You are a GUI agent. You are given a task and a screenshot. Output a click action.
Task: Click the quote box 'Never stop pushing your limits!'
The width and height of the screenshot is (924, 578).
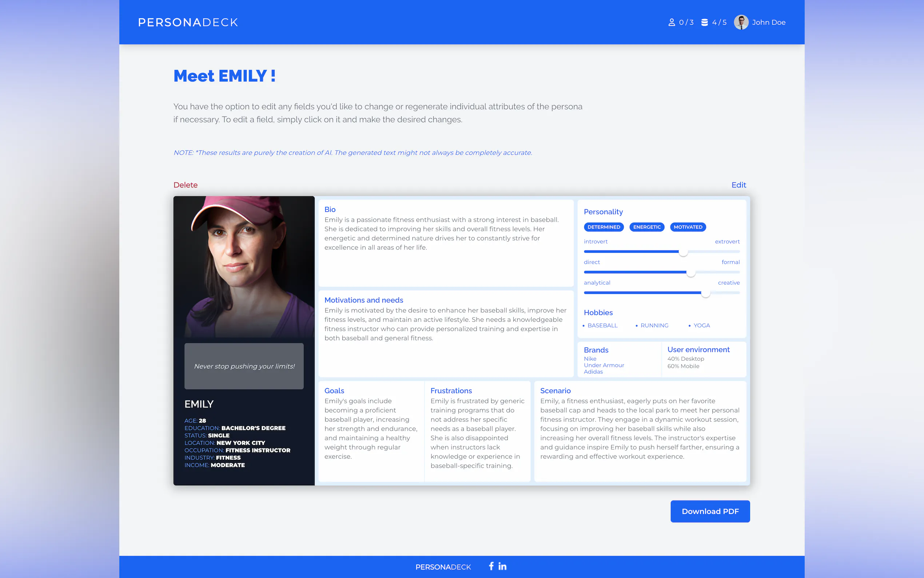[244, 366]
